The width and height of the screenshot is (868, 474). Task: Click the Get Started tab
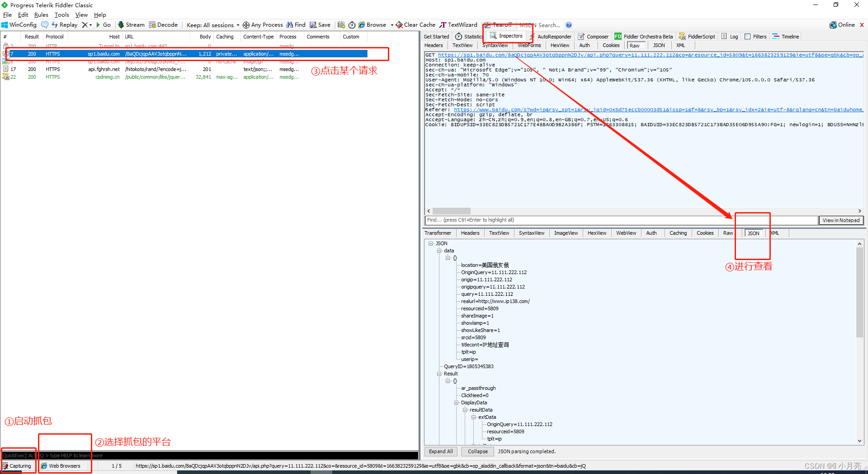(x=436, y=37)
